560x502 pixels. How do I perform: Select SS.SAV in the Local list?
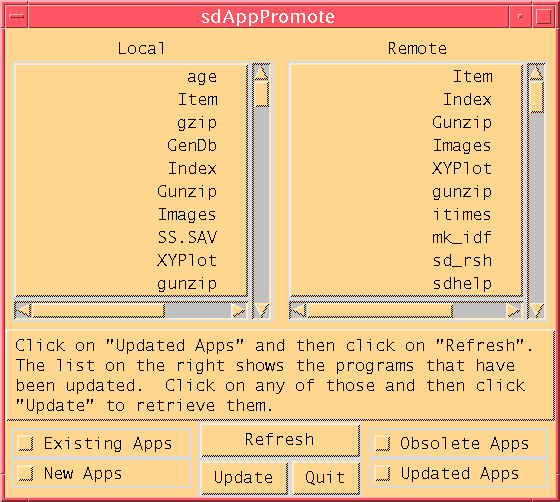[x=187, y=237]
